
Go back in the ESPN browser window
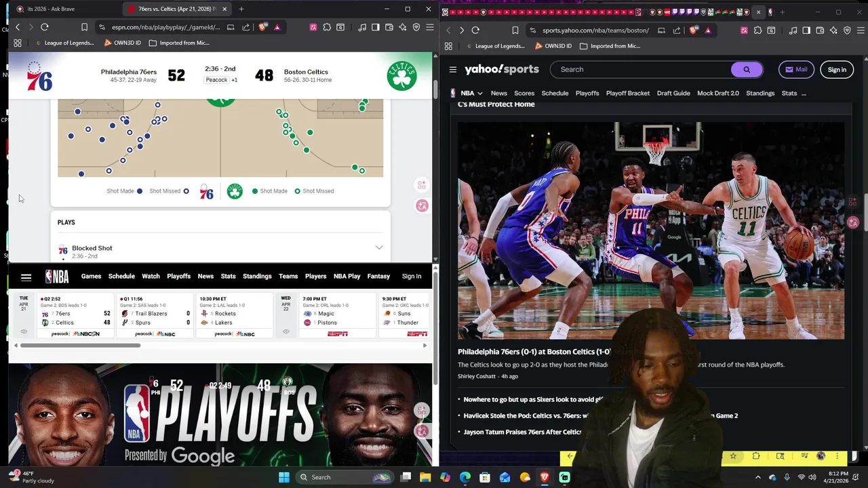tap(18, 27)
